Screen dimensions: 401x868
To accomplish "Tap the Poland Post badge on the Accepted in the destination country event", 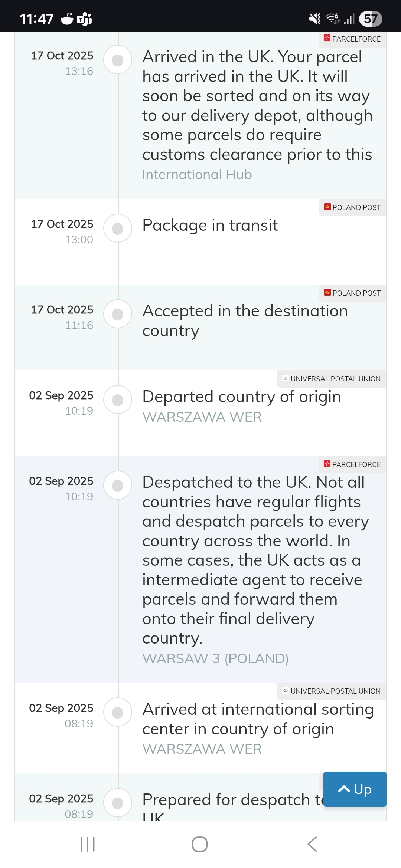I will [352, 293].
